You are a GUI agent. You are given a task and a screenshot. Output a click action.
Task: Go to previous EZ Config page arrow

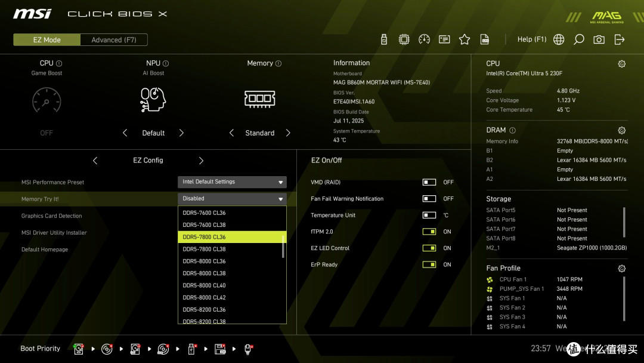[x=95, y=161]
